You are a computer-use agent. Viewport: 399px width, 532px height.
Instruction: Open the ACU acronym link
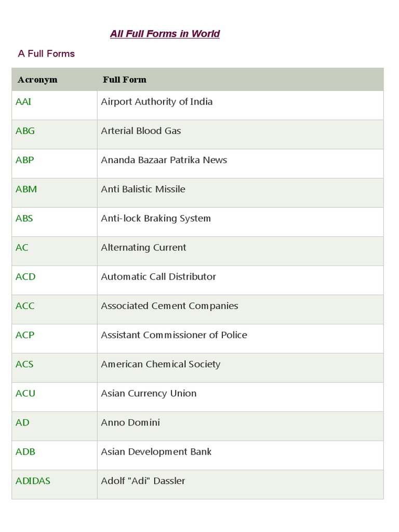tap(25, 393)
